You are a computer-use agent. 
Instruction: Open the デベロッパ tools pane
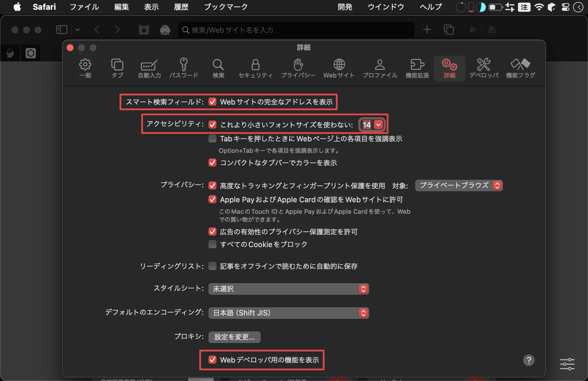[x=484, y=68]
